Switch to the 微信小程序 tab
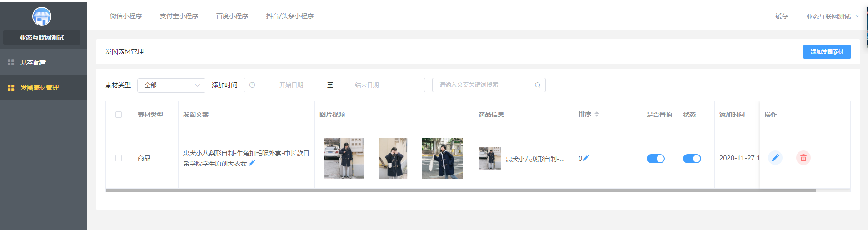 126,16
